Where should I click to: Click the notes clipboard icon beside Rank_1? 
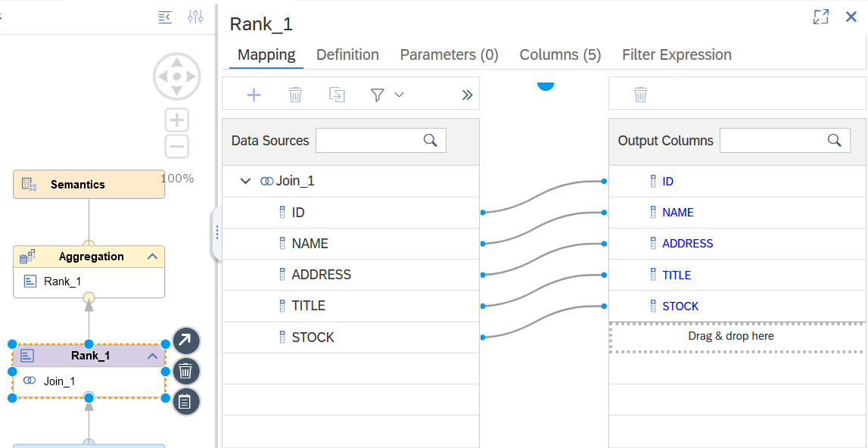[185, 402]
